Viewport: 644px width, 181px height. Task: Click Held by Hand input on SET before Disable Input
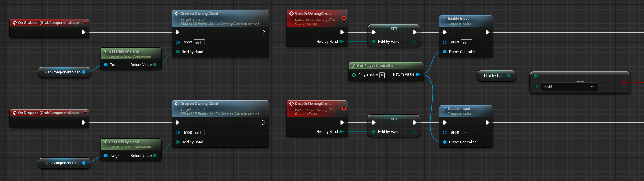tap(374, 132)
